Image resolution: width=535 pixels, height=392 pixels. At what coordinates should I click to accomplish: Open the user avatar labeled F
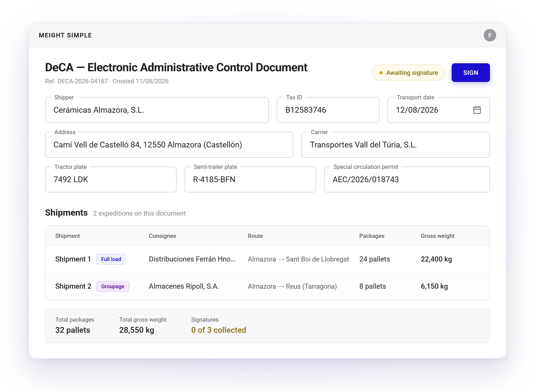[x=490, y=35]
